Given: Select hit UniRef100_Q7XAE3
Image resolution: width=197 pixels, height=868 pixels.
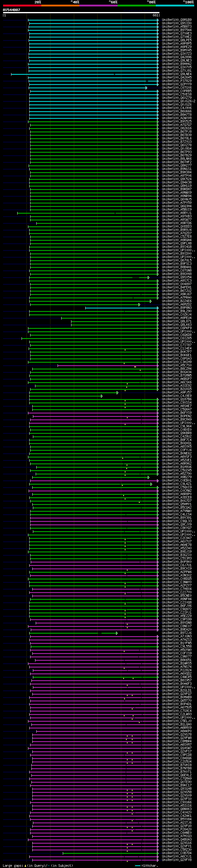Looking at the screenshot, I should [x=177, y=33].
